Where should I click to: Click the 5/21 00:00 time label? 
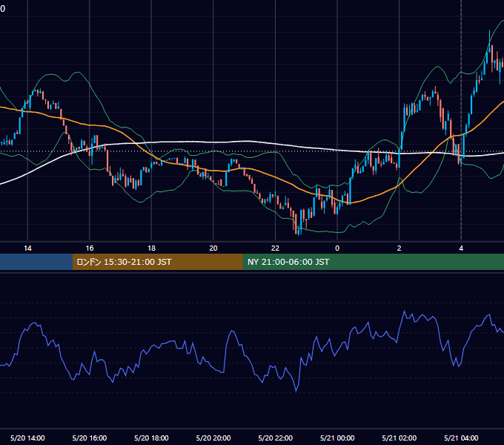pyautogui.click(x=337, y=438)
